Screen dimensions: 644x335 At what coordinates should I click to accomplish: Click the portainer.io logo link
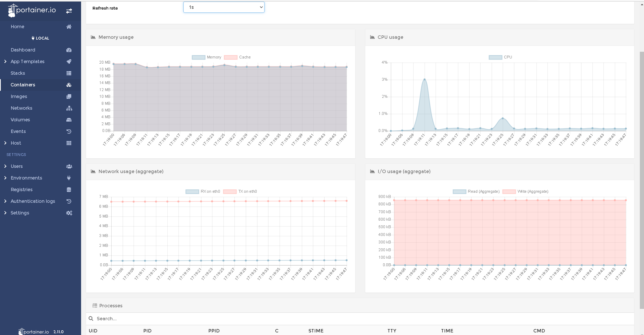pyautogui.click(x=32, y=10)
